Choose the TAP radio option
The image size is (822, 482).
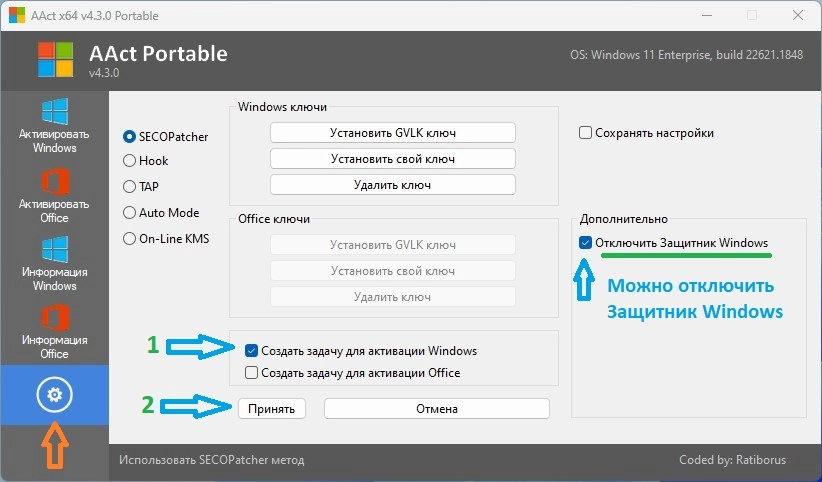pyautogui.click(x=129, y=186)
